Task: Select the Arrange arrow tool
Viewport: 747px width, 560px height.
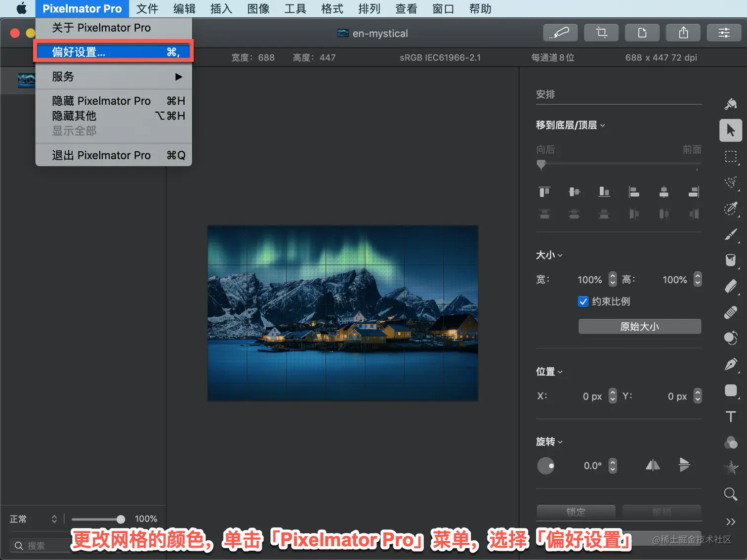Action: (731, 130)
